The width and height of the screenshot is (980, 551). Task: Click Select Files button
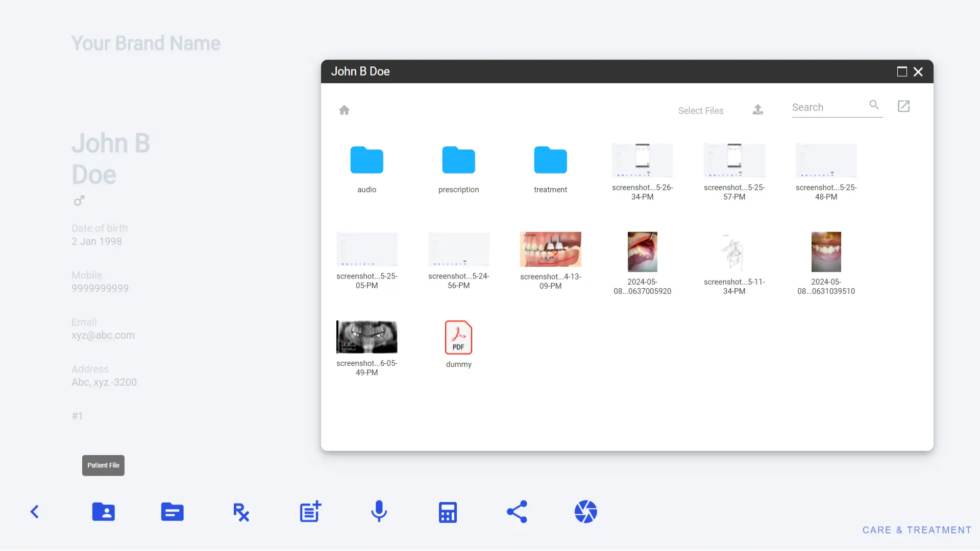[x=701, y=110]
